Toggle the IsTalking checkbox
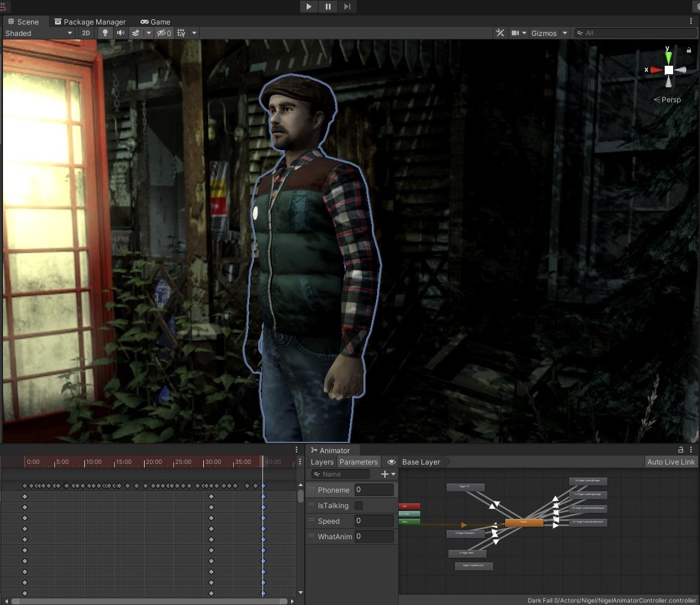Image resolution: width=700 pixels, height=605 pixels. (359, 505)
